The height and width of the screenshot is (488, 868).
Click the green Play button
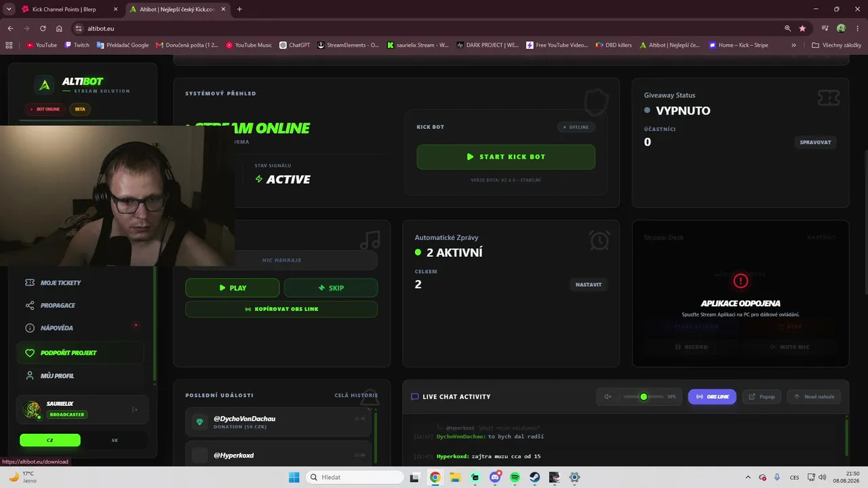pos(233,288)
